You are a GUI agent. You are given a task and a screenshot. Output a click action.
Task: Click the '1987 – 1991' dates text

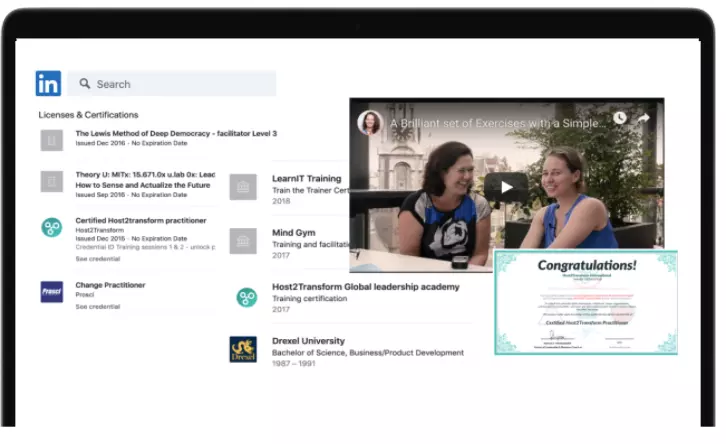click(x=294, y=363)
